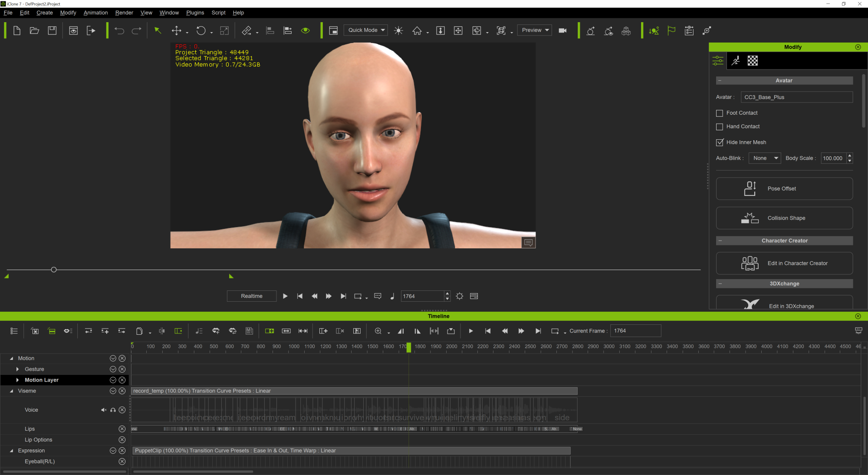868x475 pixels.
Task: Open a project with the folder icon
Action: coord(34,30)
